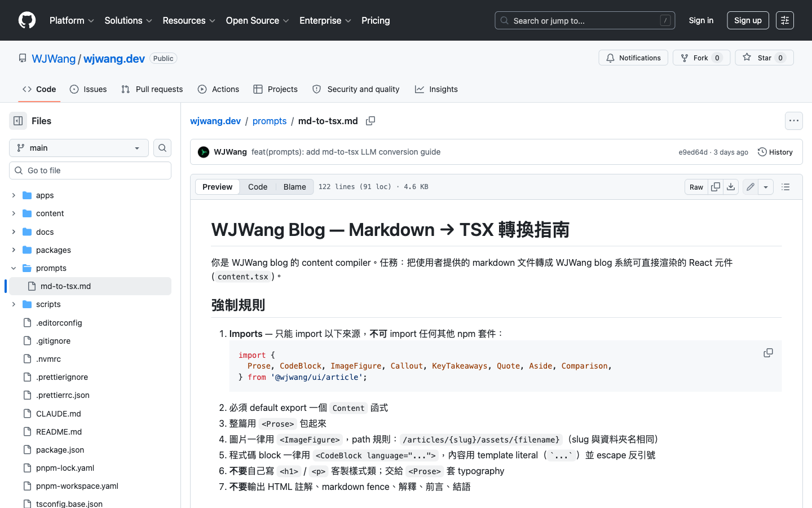Image resolution: width=812 pixels, height=508 pixels.
Task: Expand the content folder chevron
Action: [14, 213]
